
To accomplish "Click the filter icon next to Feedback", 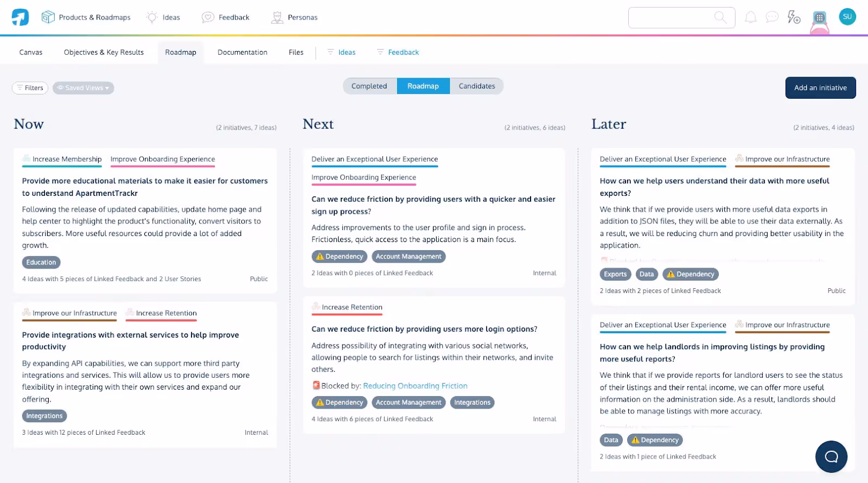I will [x=380, y=52].
